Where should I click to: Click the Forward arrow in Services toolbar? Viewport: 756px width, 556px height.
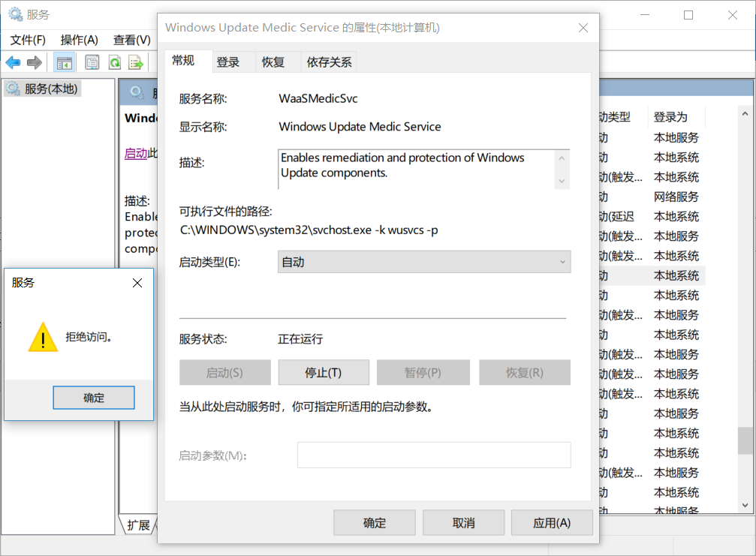pos(35,62)
